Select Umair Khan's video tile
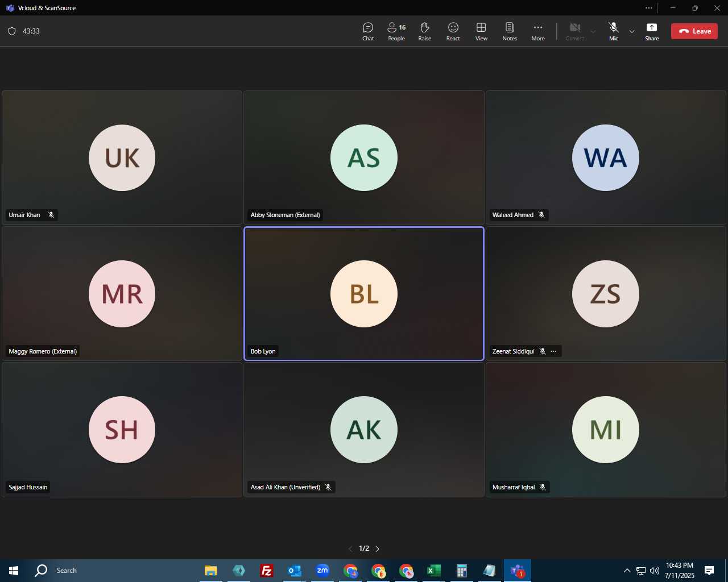Screen dimensions: 728x582 (122, 157)
